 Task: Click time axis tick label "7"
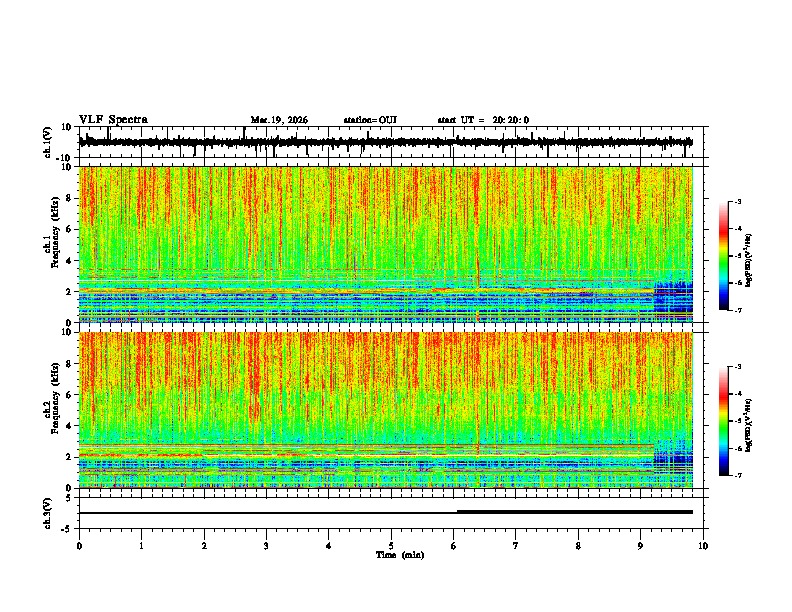tap(516, 546)
